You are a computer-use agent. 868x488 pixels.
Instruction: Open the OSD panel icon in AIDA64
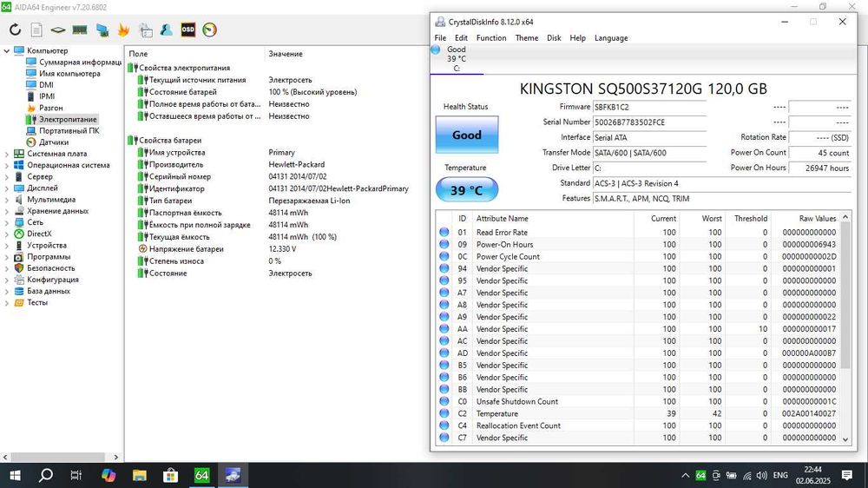[x=188, y=30]
